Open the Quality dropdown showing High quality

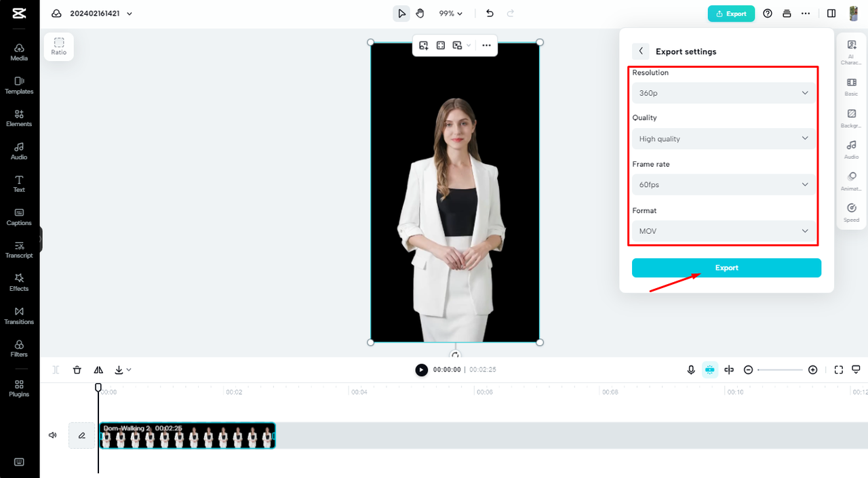pos(724,138)
